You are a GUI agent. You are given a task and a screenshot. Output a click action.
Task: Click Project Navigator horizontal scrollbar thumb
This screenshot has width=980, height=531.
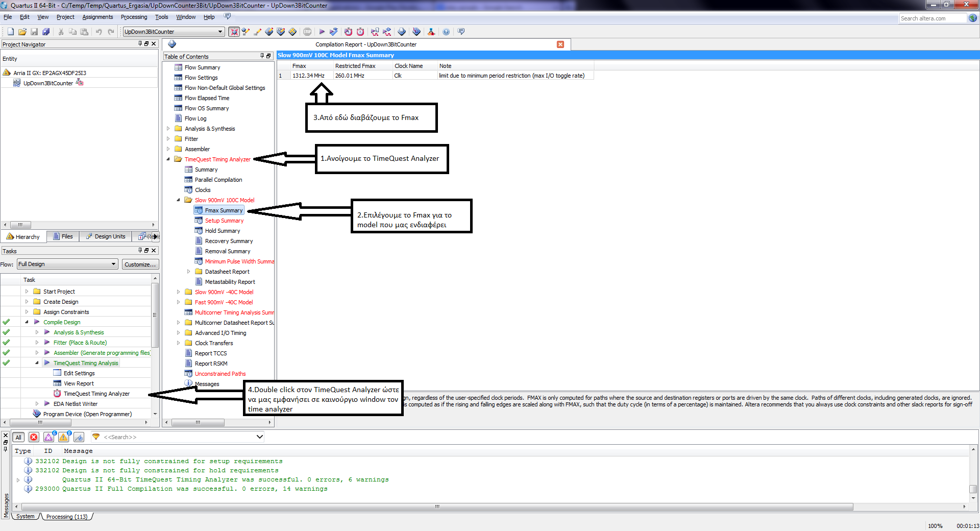[20, 225]
